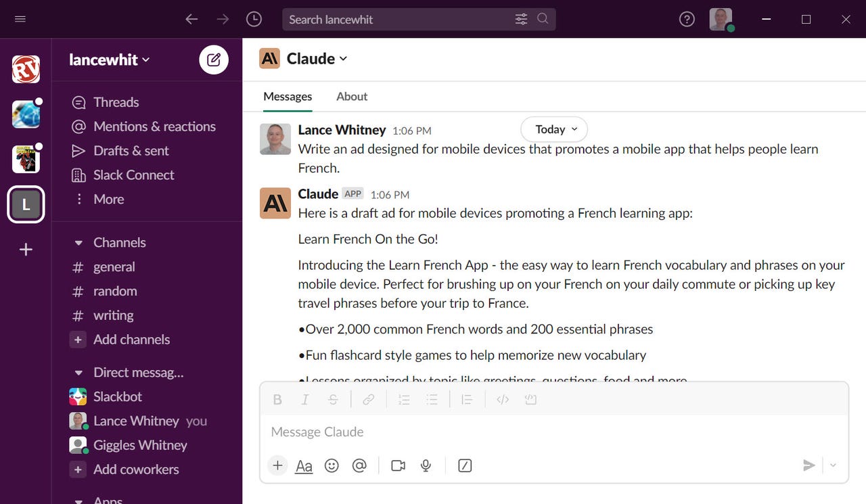Record a video clip

coord(398,465)
